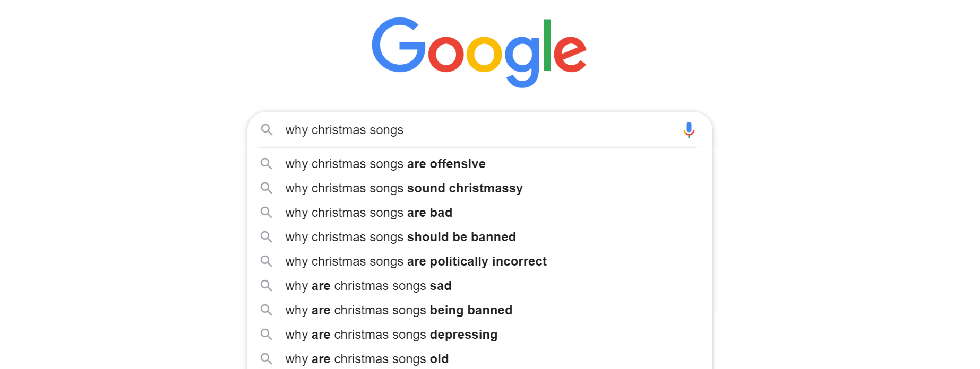
Task: Pick "why are christmas songs being banned"
Action: point(398,310)
